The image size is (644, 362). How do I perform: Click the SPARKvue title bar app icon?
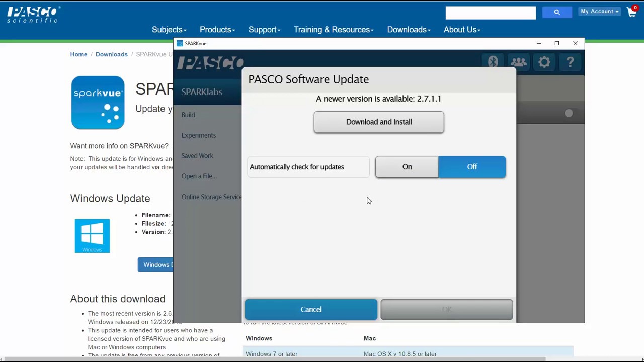coord(180,43)
